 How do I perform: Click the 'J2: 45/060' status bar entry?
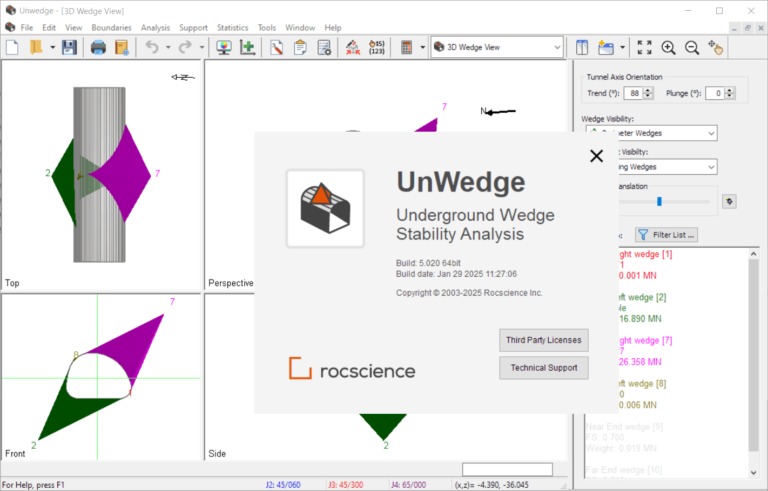[283, 485]
